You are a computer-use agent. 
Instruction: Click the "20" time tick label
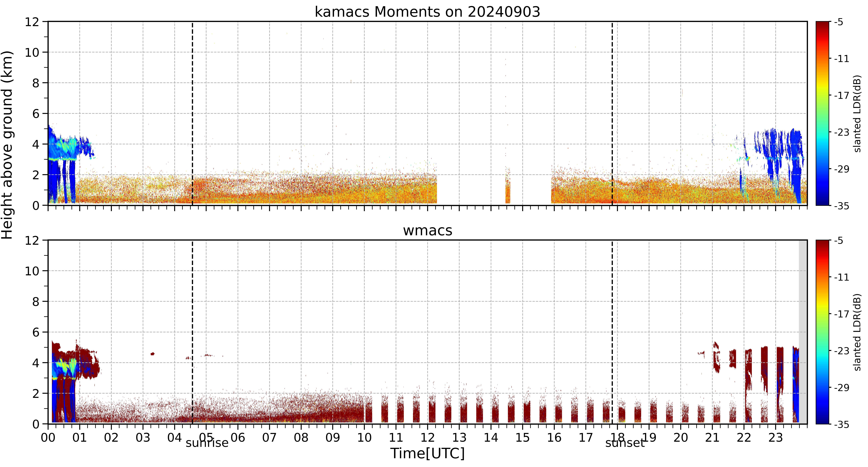(681, 438)
